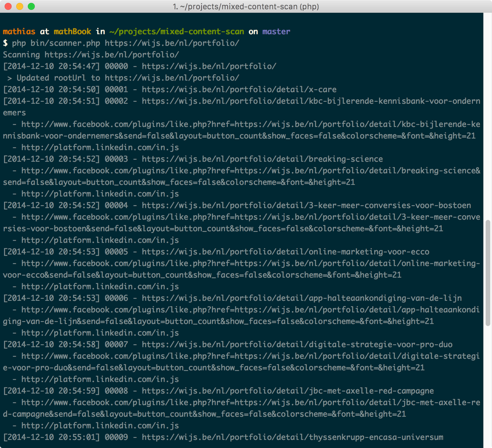Click the 00007 digitale-strategie-voor-pro-duo URL
Image resolution: width=492 pixels, height=448 pixels.
tap(297, 344)
